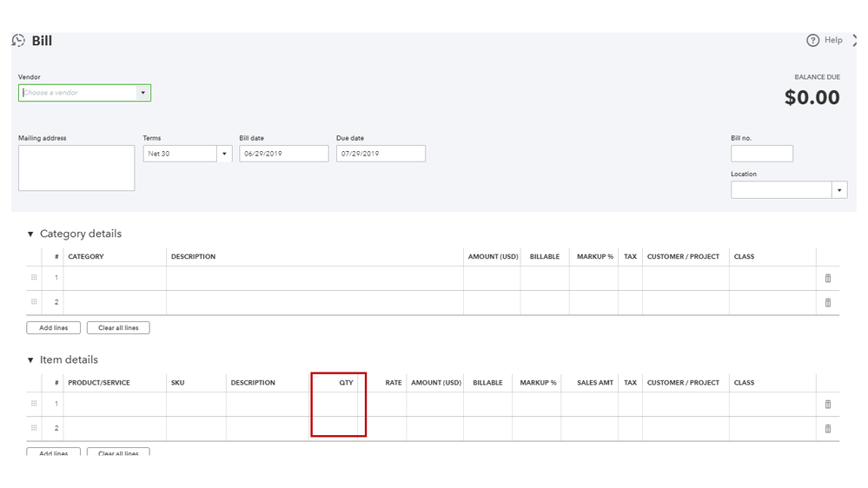
Task: Grab drag handle of category line 1
Action: tap(34, 278)
